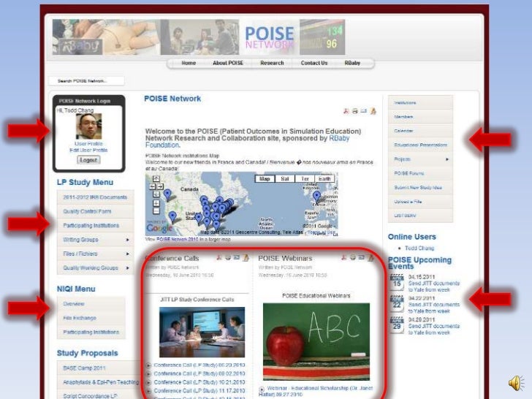Viewport: 532px width, 399px height.
Task: Open Calendar in the right menu
Action: 420,131
